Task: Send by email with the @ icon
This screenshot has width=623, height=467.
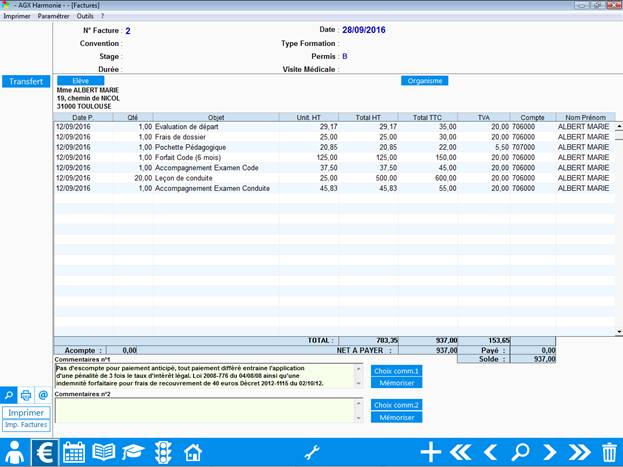Action: point(43,395)
